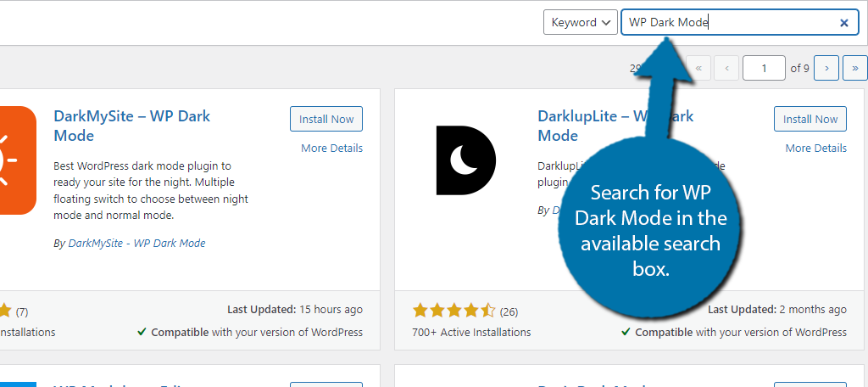The height and width of the screenshot is (387, 868).
Task: Click the DarkMySite author link
Action: point(136,243)
